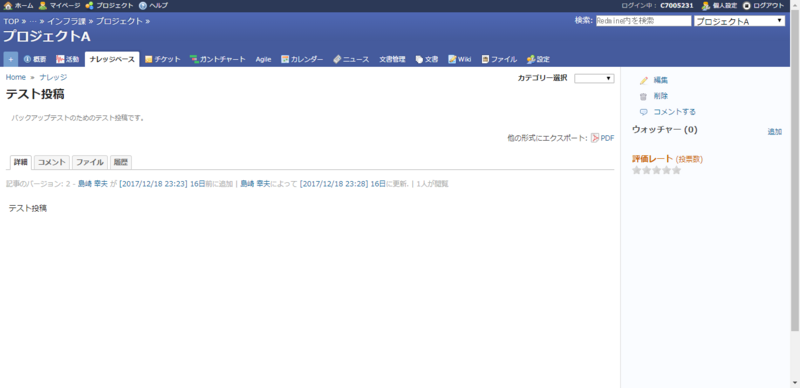Viewport: 800px width, 388px height.
Task: Click the プロジェクト breadcrumb link in header
Action: (x=119, y=21)
